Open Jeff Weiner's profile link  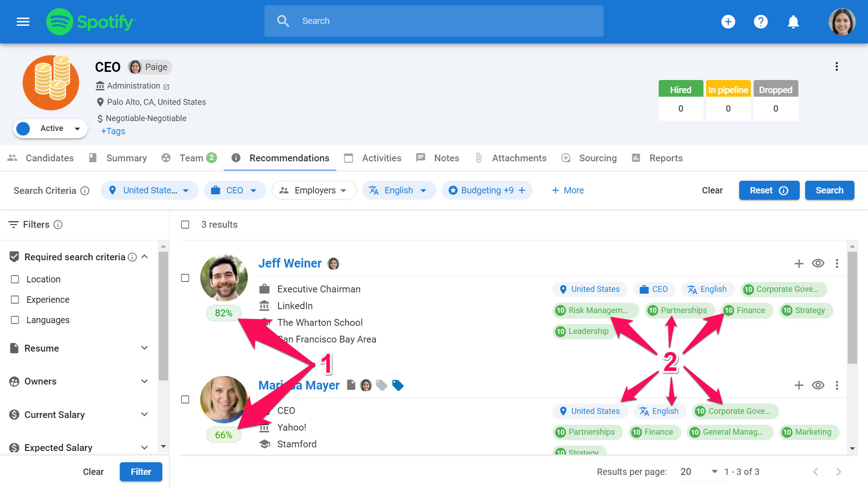click(x=290, y=263)
